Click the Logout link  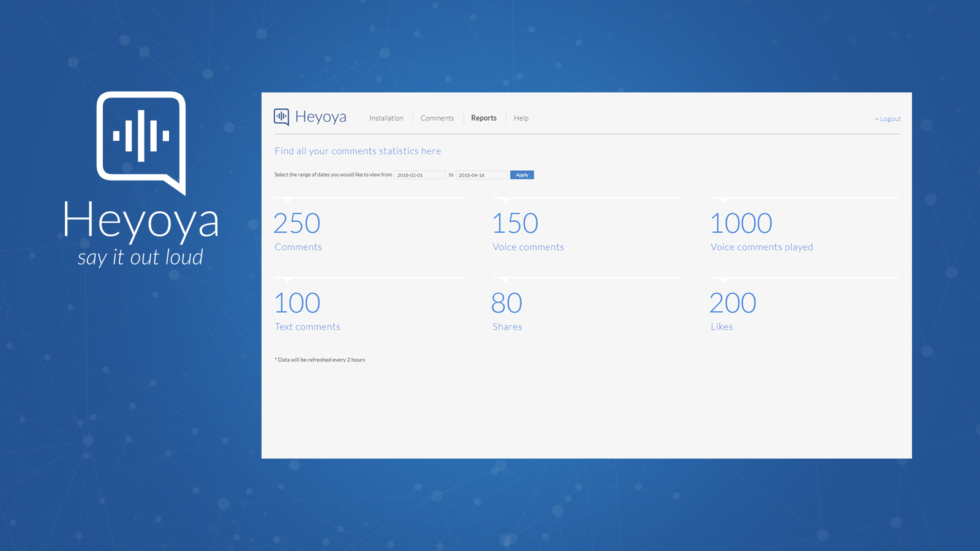pyautogui.click(x=888, y=119)
